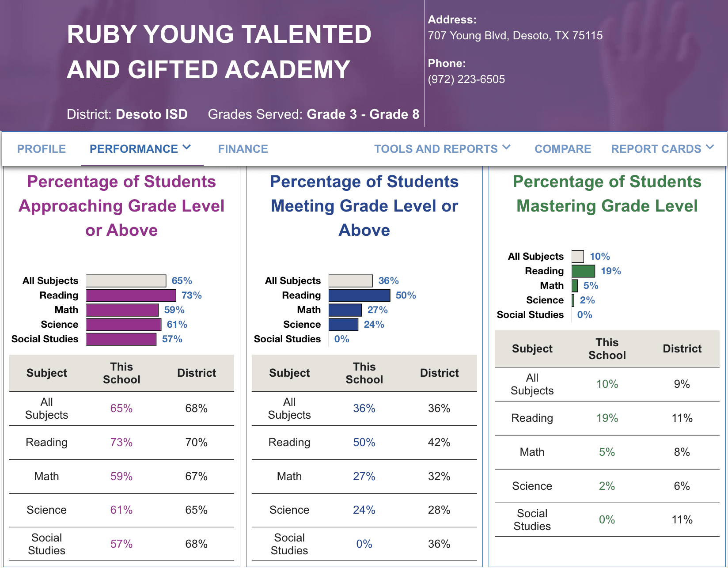
Task: Click the Mastering Grade Level heading
Action: pos(607,194)
